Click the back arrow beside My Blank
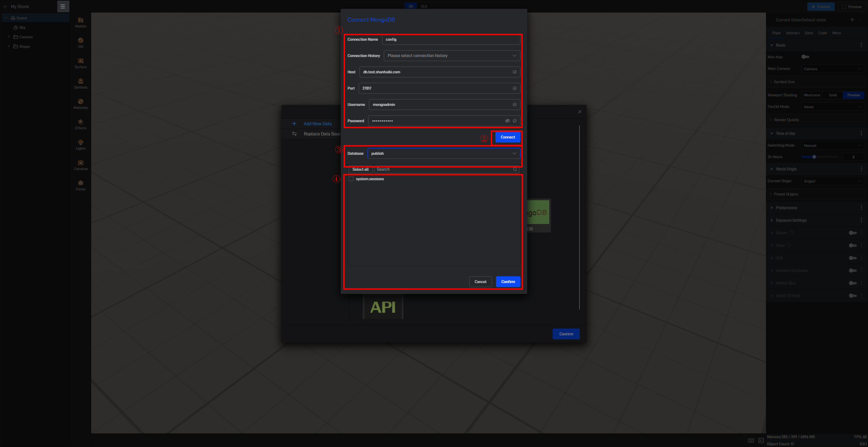The height and width of the screenshot is (447, 868). coord(5,6)
